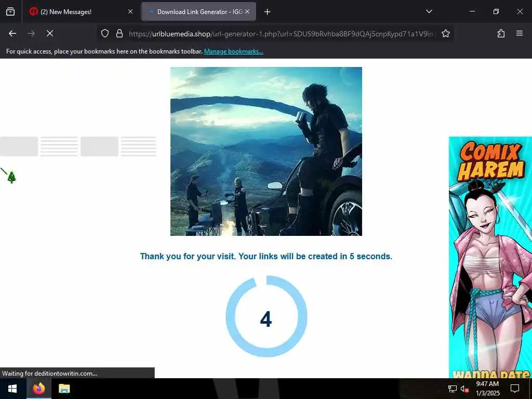Viewport: 532px width, 399px height.
Task: Close the Download Link Generator tab
Action: coord(247,12)
